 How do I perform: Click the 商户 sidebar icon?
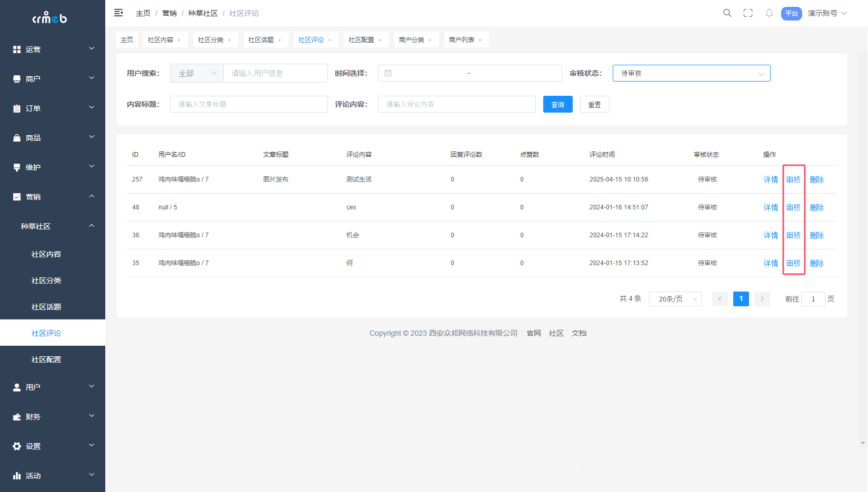click(17, 79)
